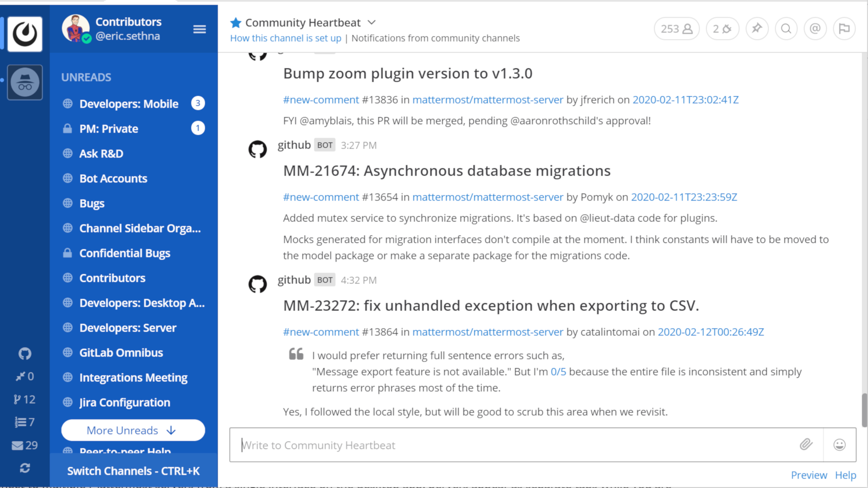Screen dimensions: 868x488
Task: Open mattermost-server link in #13864 post
Action: click(488, 332)
